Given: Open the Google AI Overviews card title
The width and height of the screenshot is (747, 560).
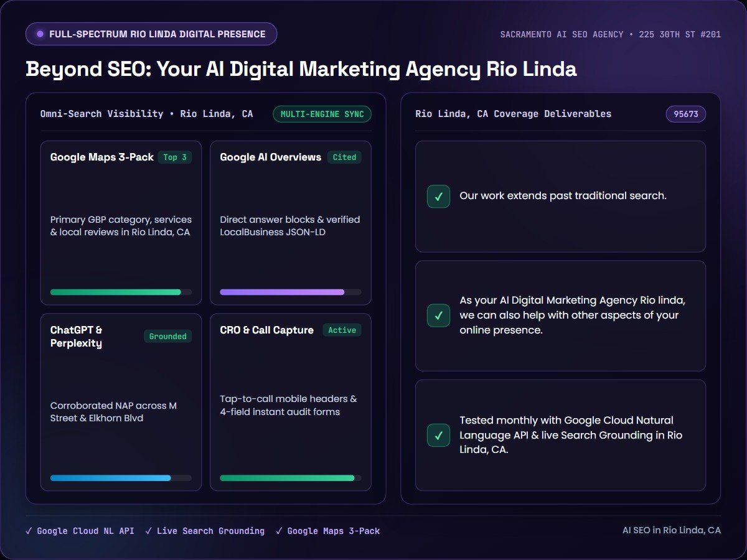Looking at the screenshot, I should [x=271, y=157].
